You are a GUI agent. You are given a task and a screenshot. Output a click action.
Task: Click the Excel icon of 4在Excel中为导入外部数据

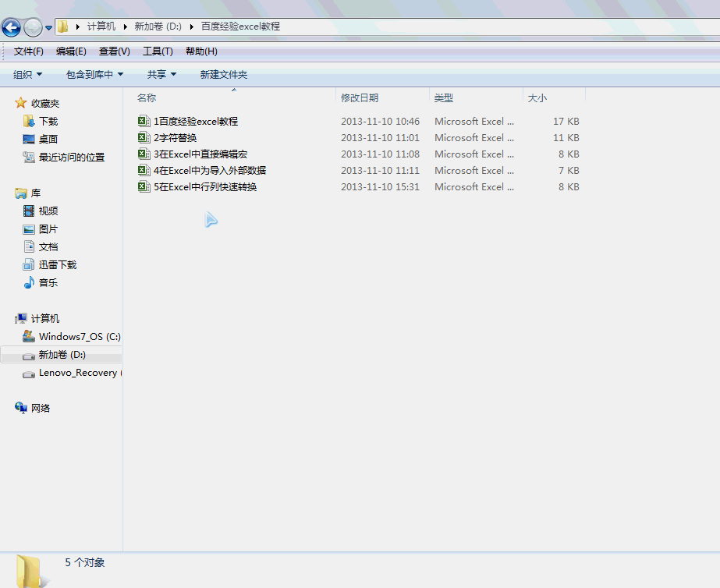[144, 171]
